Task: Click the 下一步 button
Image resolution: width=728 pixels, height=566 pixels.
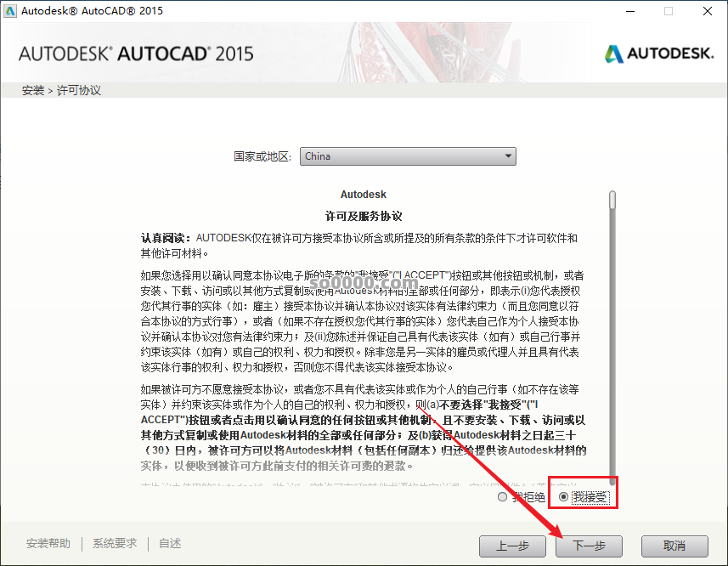Action: [589, 546]
